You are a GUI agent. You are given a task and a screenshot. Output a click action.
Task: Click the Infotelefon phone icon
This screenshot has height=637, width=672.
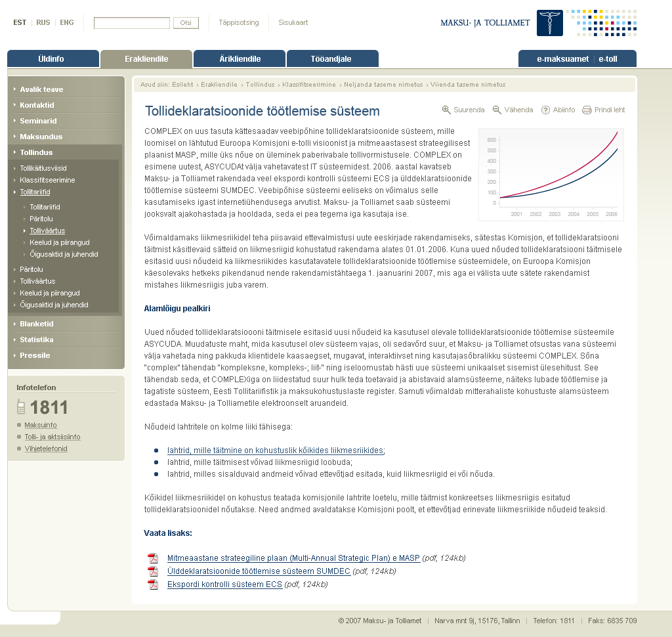(x=21, y=406)
